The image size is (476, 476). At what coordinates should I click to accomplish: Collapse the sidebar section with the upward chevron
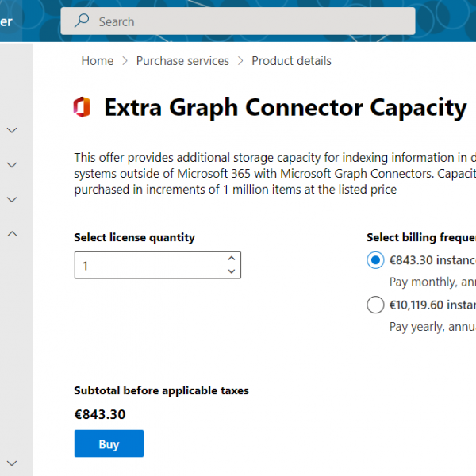(12, 234)
